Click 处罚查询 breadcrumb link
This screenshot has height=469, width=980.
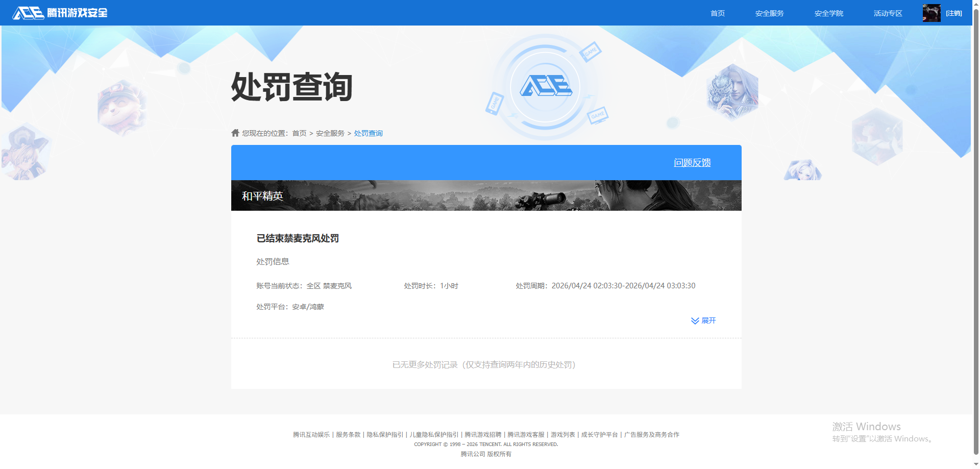[368, 133]
